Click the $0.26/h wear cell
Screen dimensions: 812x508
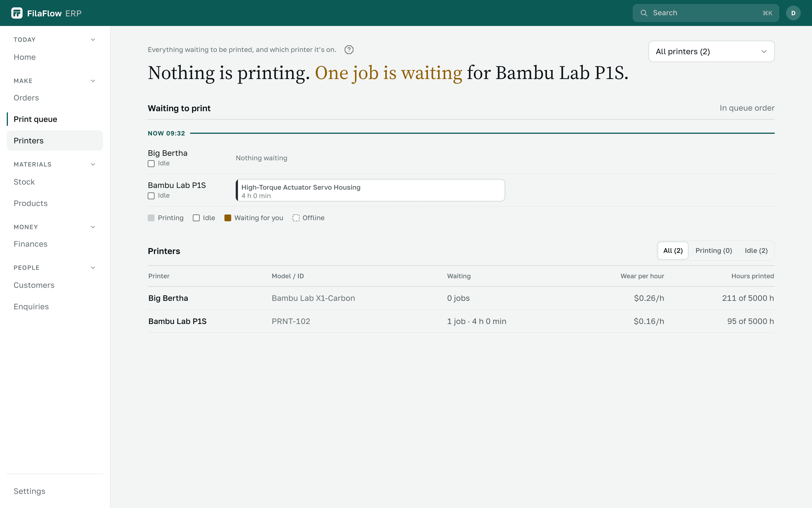click(x=649, y=298)
